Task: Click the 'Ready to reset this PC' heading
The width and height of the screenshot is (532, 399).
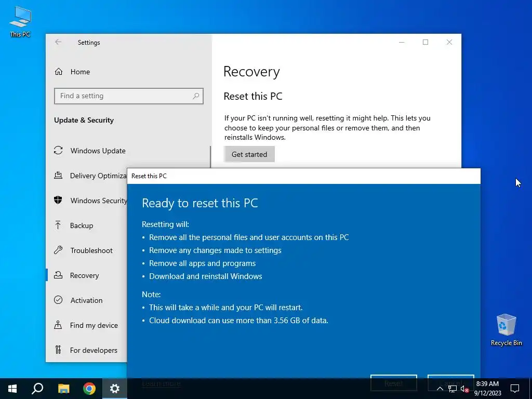Action: pos(200,203)
